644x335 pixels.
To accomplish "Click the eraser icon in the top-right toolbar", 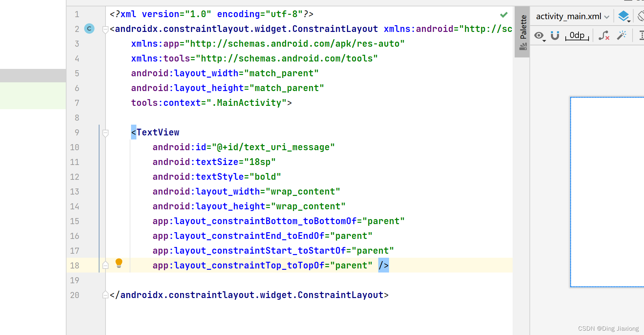I will 640,16.
